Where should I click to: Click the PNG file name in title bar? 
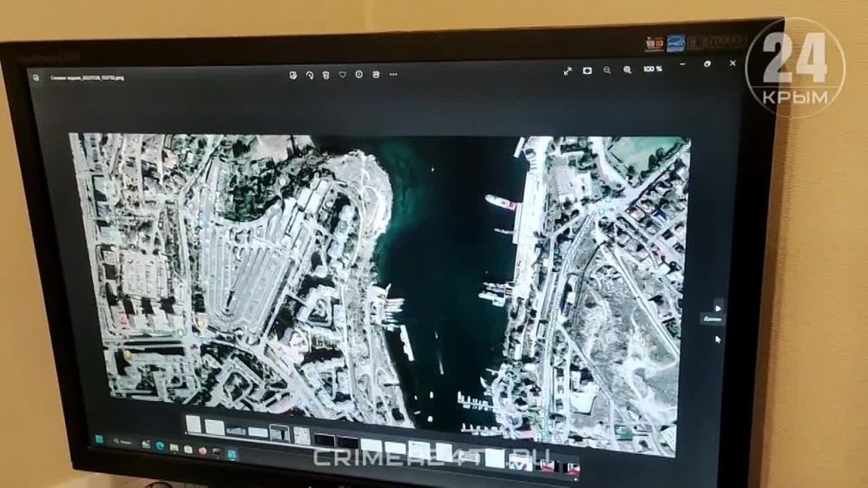(x=87, y=78)
